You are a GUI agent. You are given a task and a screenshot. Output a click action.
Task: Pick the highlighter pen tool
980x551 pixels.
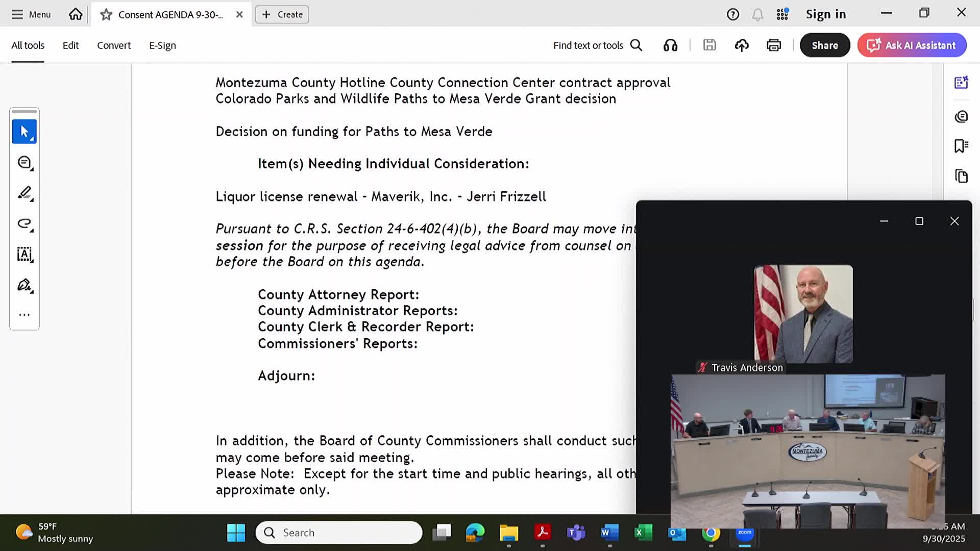click(24, 193)
